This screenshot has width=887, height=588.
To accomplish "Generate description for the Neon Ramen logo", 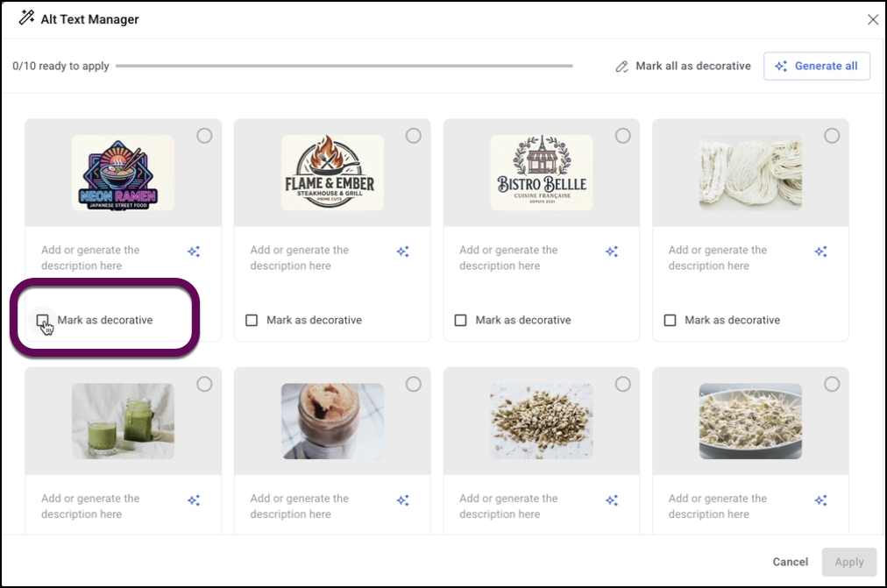I will [194, 251].
